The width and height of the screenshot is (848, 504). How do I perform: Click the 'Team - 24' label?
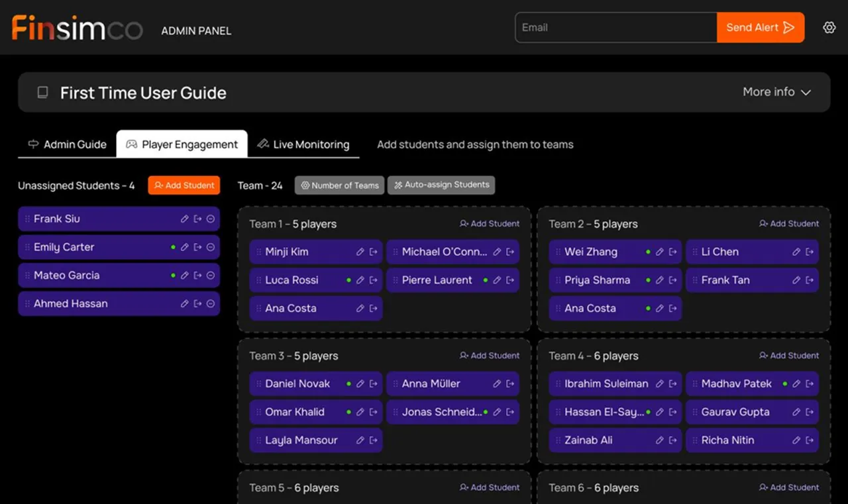260,185
